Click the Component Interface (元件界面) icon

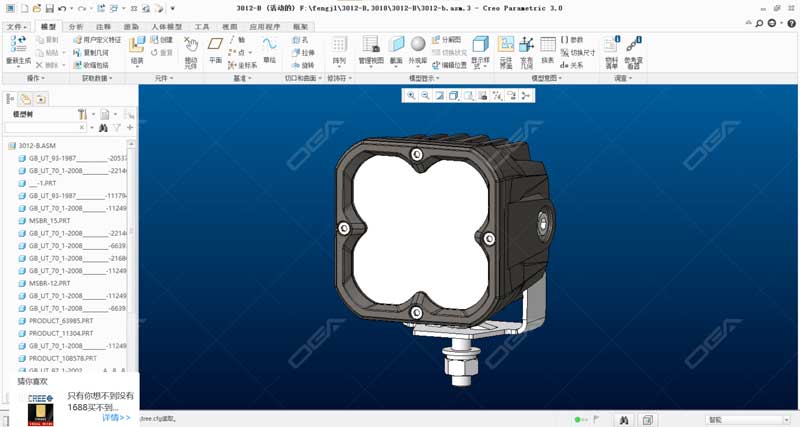tap(506, 44)
